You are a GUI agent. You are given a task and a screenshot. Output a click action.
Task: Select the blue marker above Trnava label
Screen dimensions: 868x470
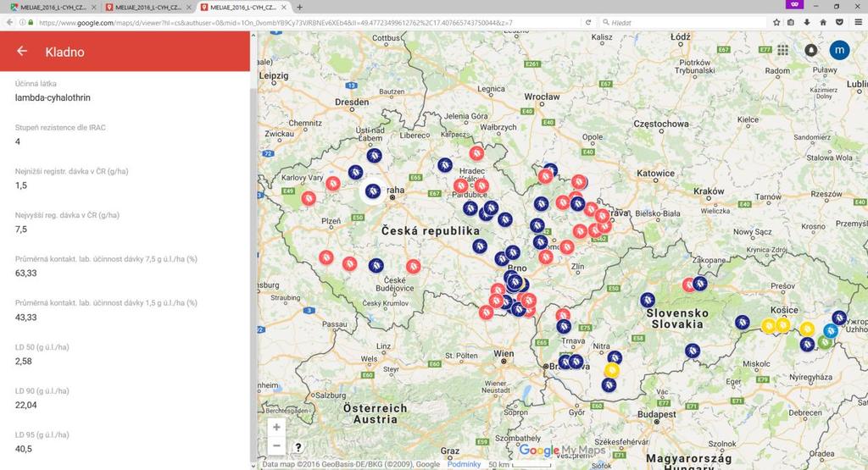click(564, 326)
